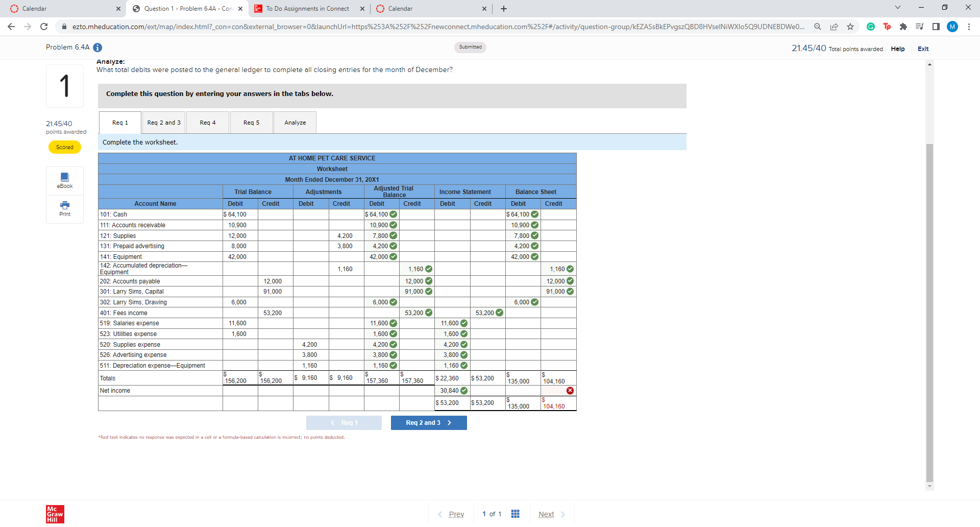Click the 'Net income' row label

[115, 391]
